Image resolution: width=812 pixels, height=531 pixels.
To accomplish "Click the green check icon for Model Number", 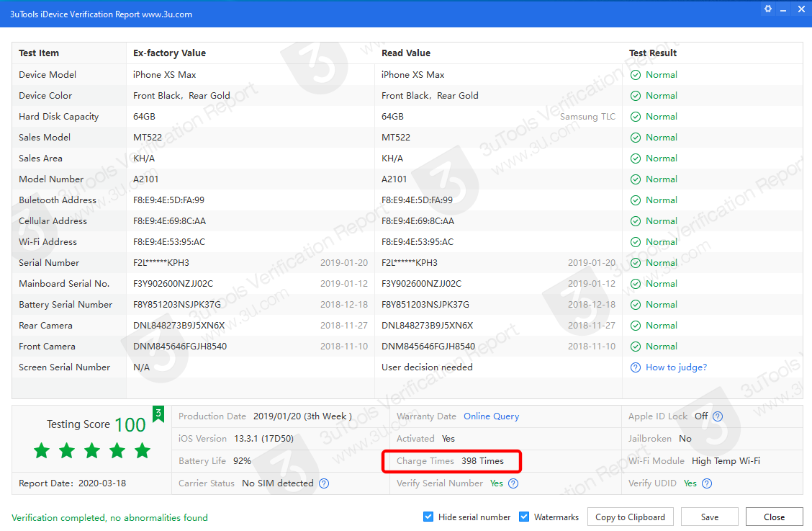I will pos(636,179).
